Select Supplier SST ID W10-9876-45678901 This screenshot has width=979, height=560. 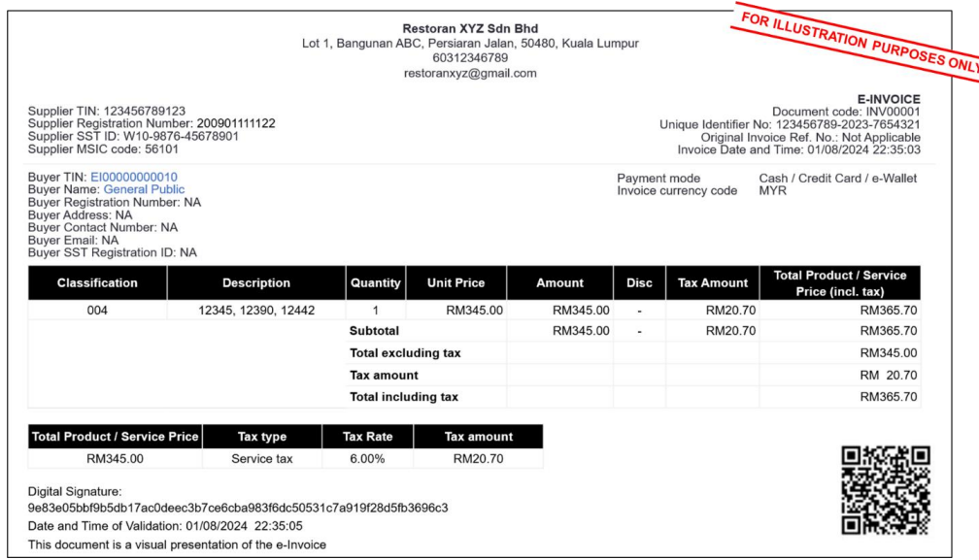pyautogui.click(x=133, y=136)
